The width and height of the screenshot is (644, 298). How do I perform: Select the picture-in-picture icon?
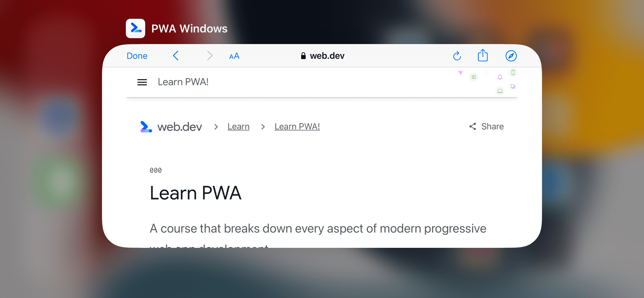pyautogui.click(x=513, y=86)
